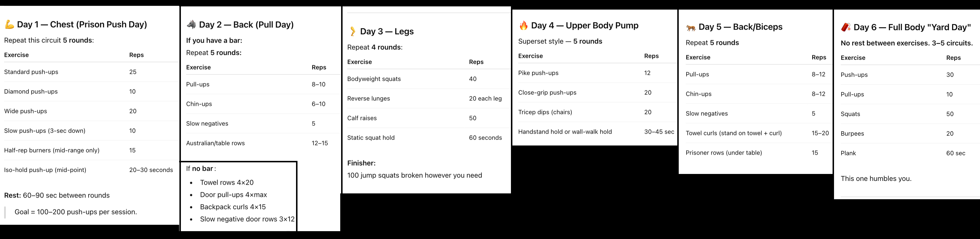Click the Standard push-ups row

click(31, 72)
